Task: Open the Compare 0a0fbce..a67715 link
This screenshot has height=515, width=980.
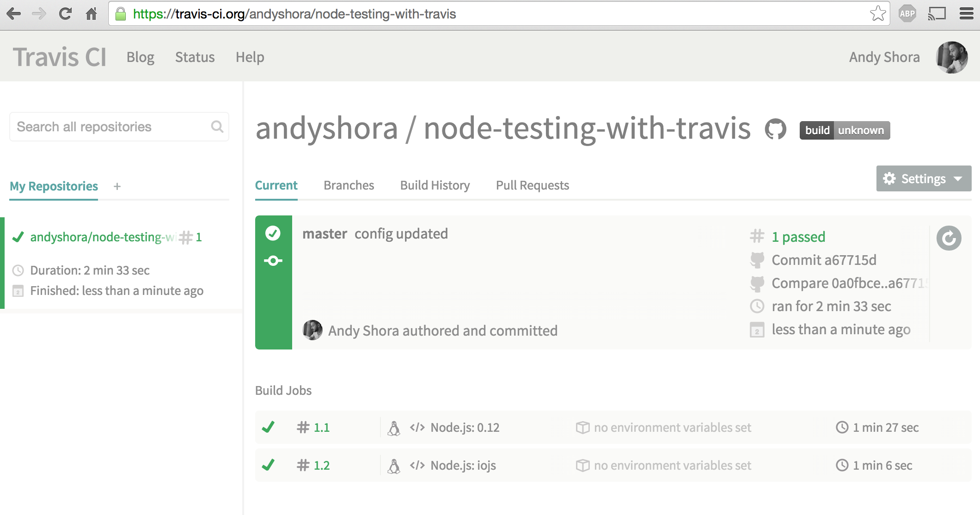Action: pyautogui.click(x=849, y=283)
